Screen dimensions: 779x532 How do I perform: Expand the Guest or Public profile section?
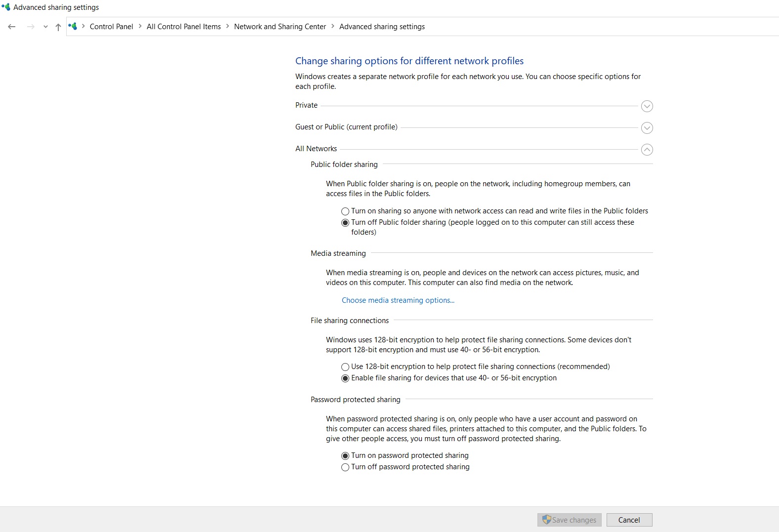[x=647, y=128]
